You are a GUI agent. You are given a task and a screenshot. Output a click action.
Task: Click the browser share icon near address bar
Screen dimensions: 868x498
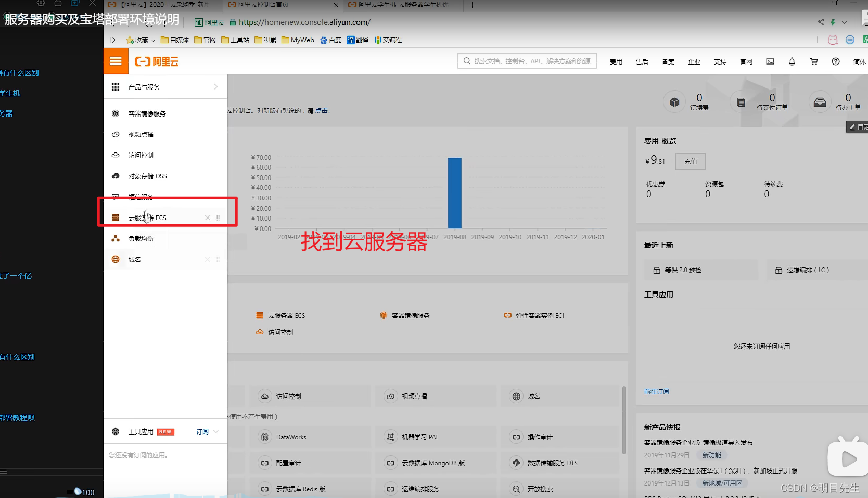pos(821,22)
